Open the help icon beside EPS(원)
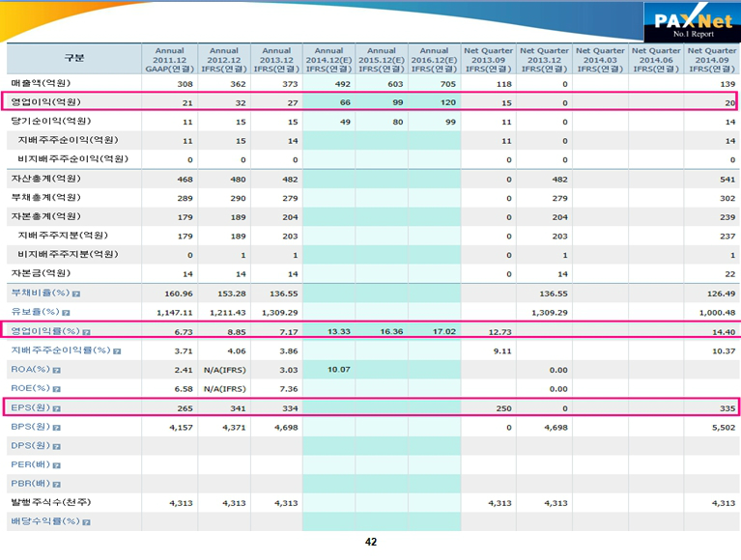The width and height of the screenshot is (741, 560). tap(56, 407)
